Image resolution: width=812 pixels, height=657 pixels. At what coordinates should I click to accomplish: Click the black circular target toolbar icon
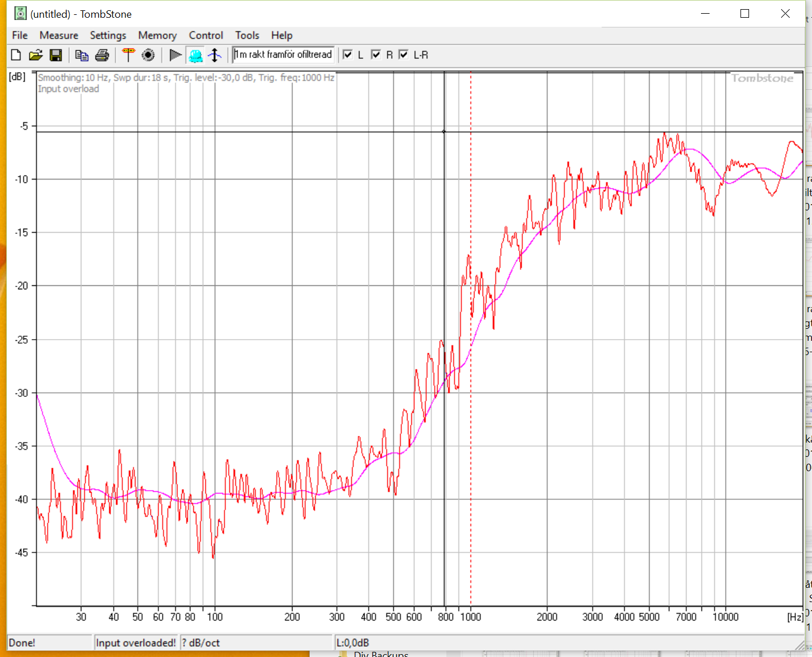[148, 55]
